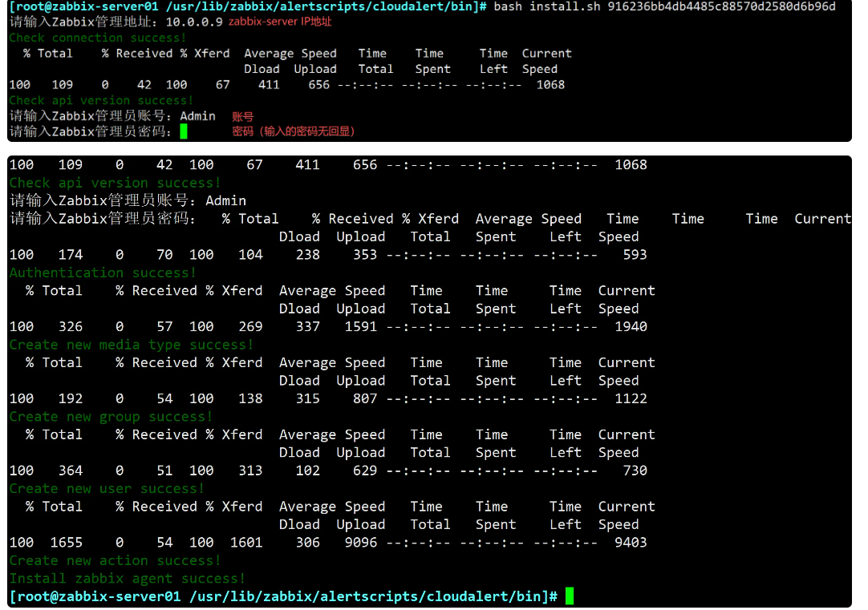The width and height of the screenshot is (868, 610).
Task: Click the red '账号' annotation label
Action: click(242, 116)
